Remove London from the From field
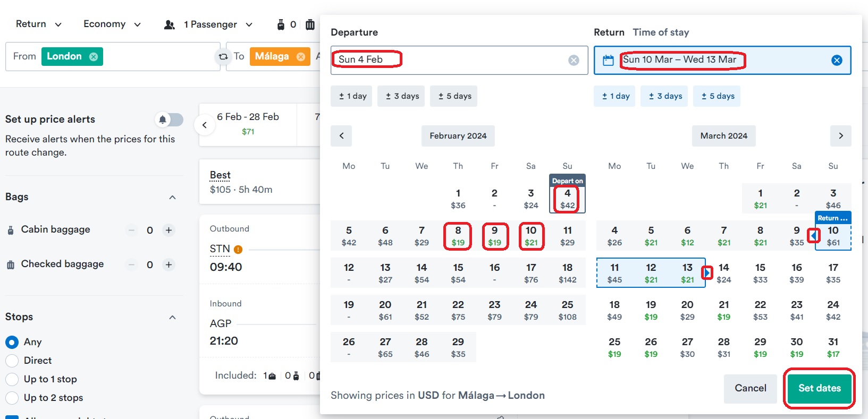The image size is (868, 419). (94, 57)
